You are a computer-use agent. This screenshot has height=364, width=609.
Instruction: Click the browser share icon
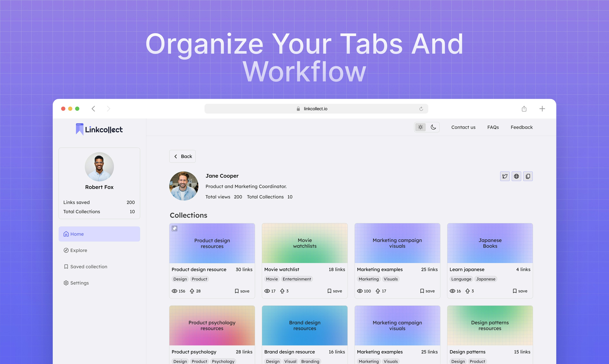pos(524,109)
